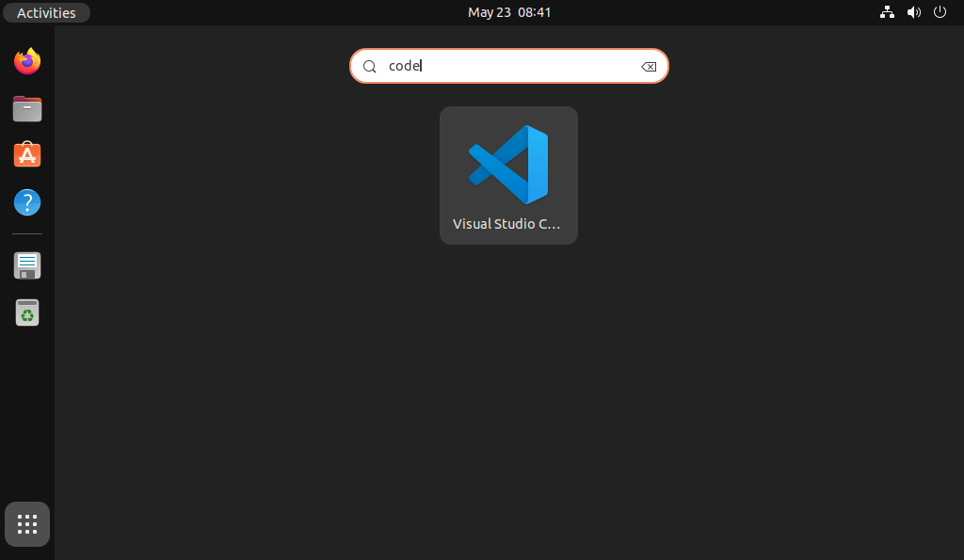The height and width of the screenshot is (560, 964).
Task: Click the Visual Studio C... label text
Action: (506, 224)
